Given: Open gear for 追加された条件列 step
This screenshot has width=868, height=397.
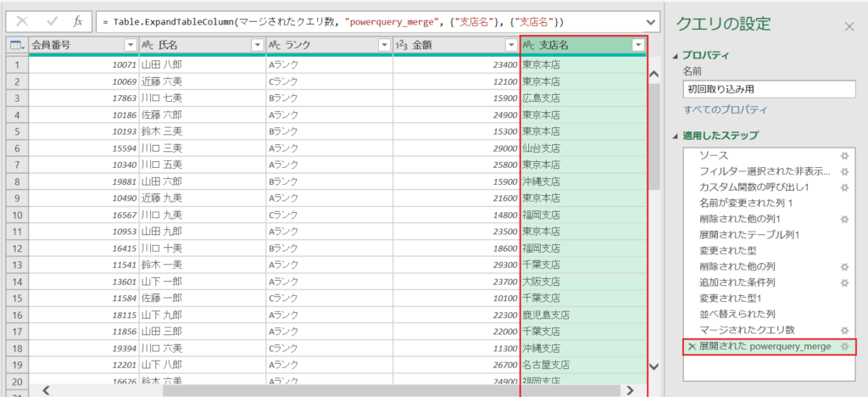Looking at the screenshot, I should pyautogui.click(x=844, y=282).
